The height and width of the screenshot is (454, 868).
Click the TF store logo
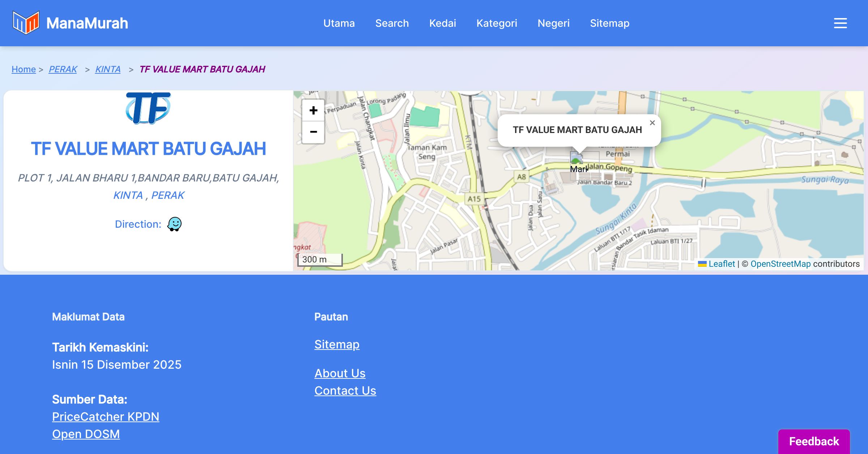click(148, 108)
